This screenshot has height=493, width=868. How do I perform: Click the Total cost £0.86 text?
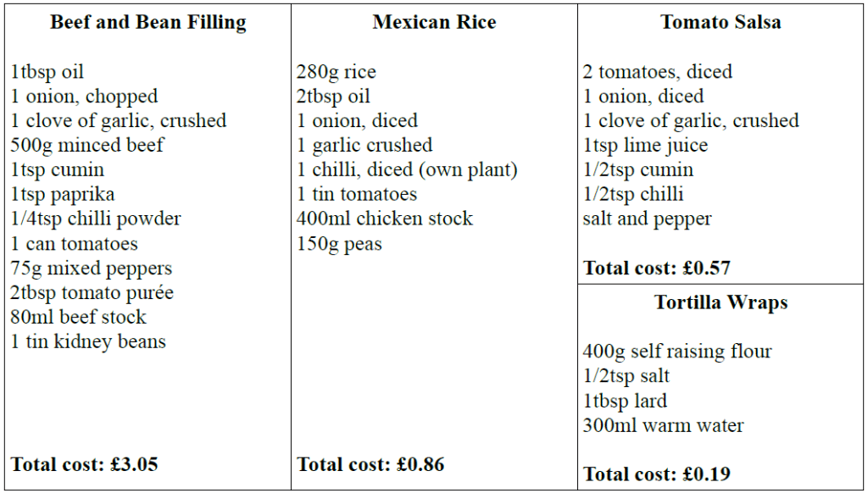370,463
